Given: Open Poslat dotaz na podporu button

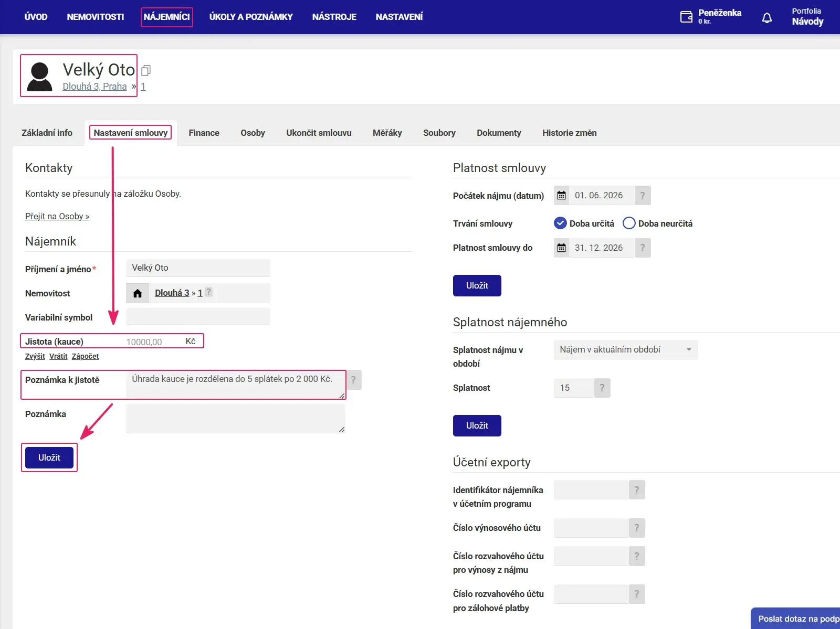Looking at the screenshot, I should (796, 619).
